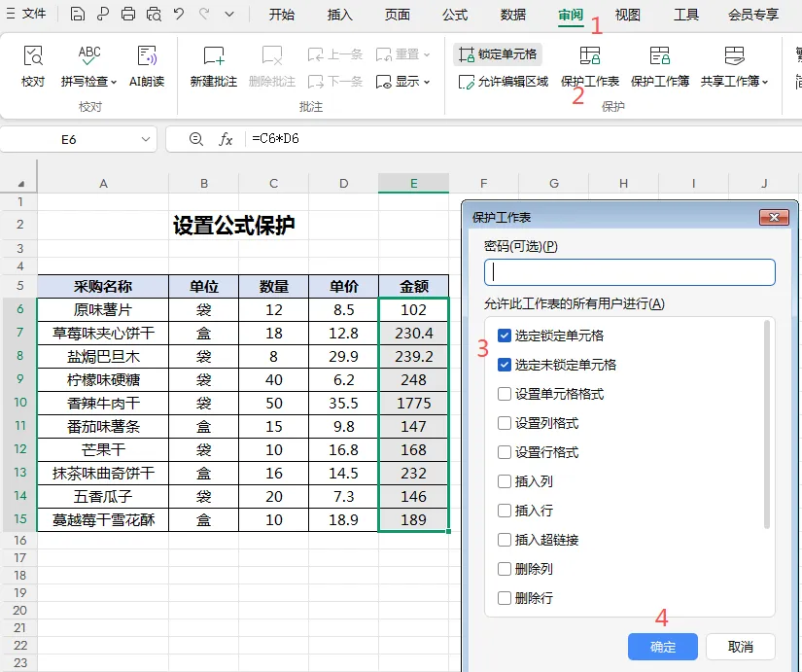The image size is (802, 672).
Task: Expand the quick access toolbar chevron
Action: [229, 15]
